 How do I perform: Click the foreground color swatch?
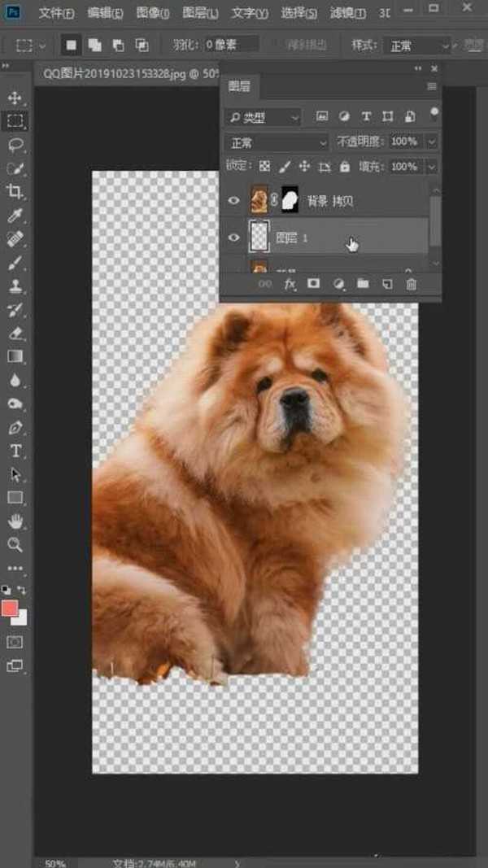10,608
